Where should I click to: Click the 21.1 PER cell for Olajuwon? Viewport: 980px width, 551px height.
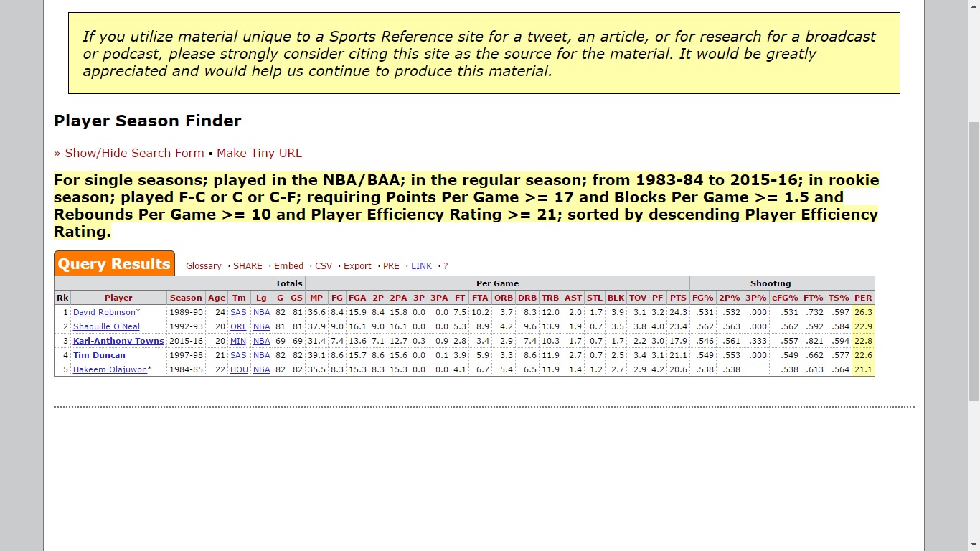coord(863,369)
